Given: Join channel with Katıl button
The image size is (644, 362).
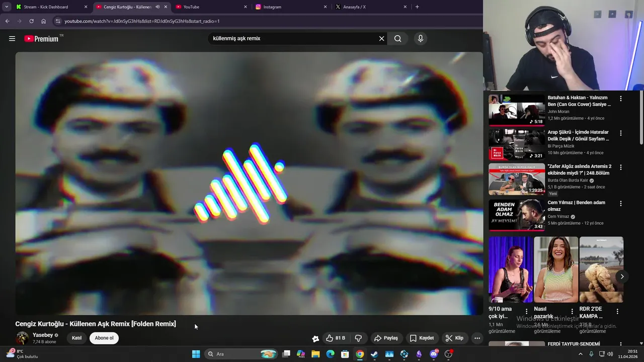Looking at the screenshot, I should point(76,338).
